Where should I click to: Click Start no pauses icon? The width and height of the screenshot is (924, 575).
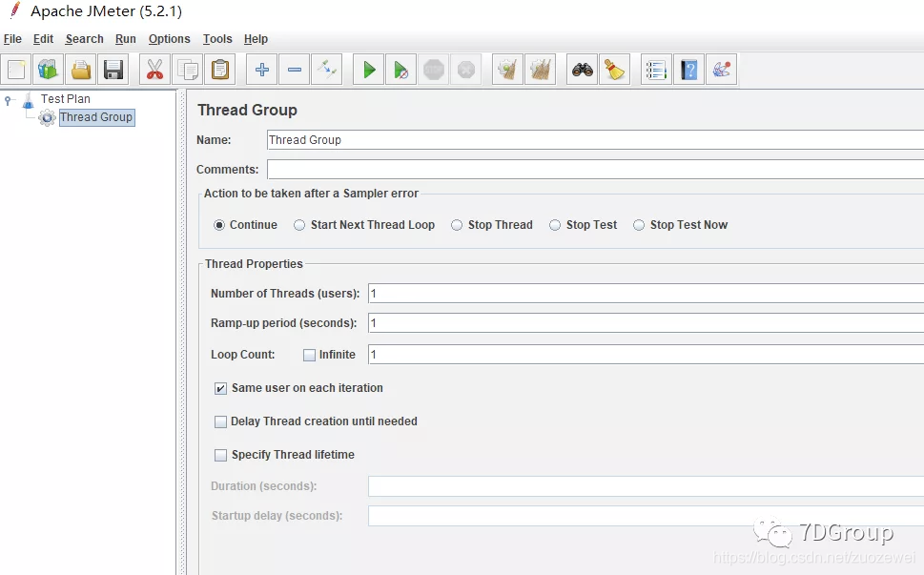[401, 70]
